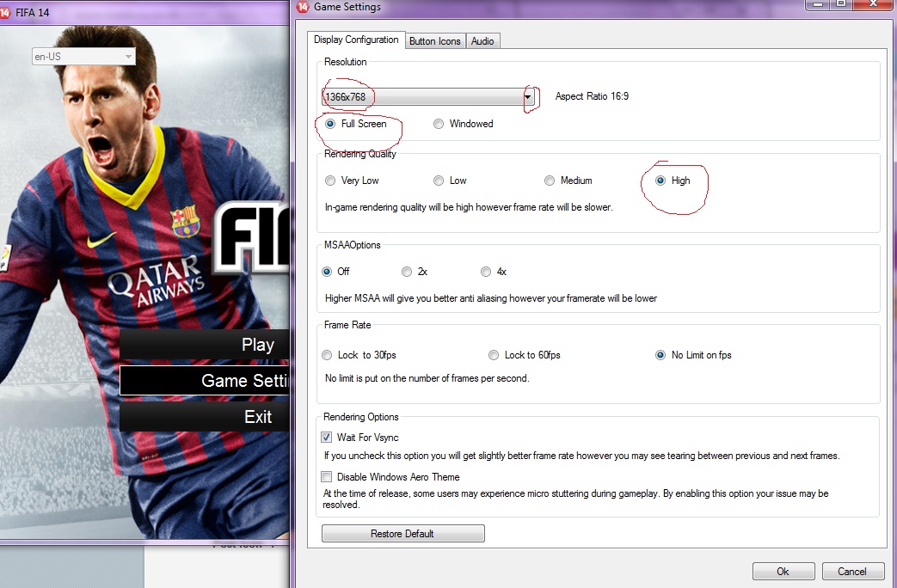The image size is (897, 588).
Task: Confirm settings with the Ok button
Action: 783,572
